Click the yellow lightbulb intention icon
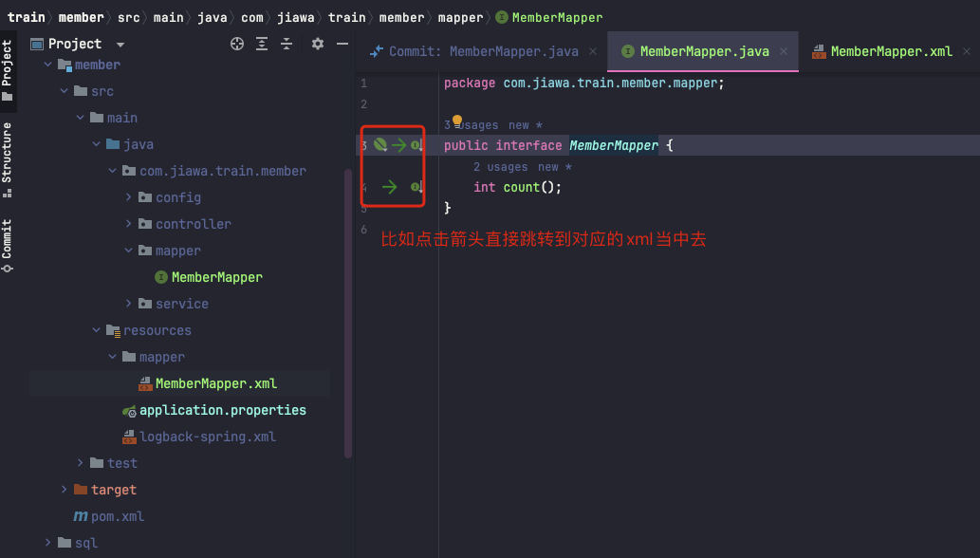This screenshot has width=980, height=558. coord(457,121)
